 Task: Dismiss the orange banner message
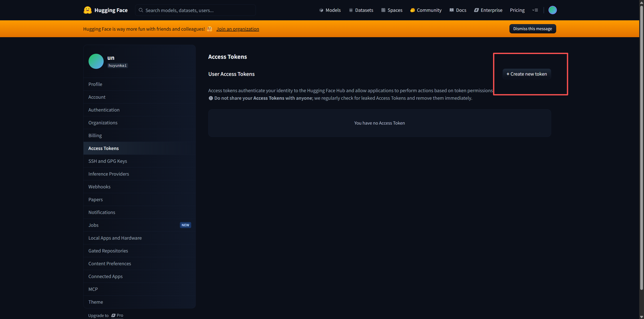point(533,29)
